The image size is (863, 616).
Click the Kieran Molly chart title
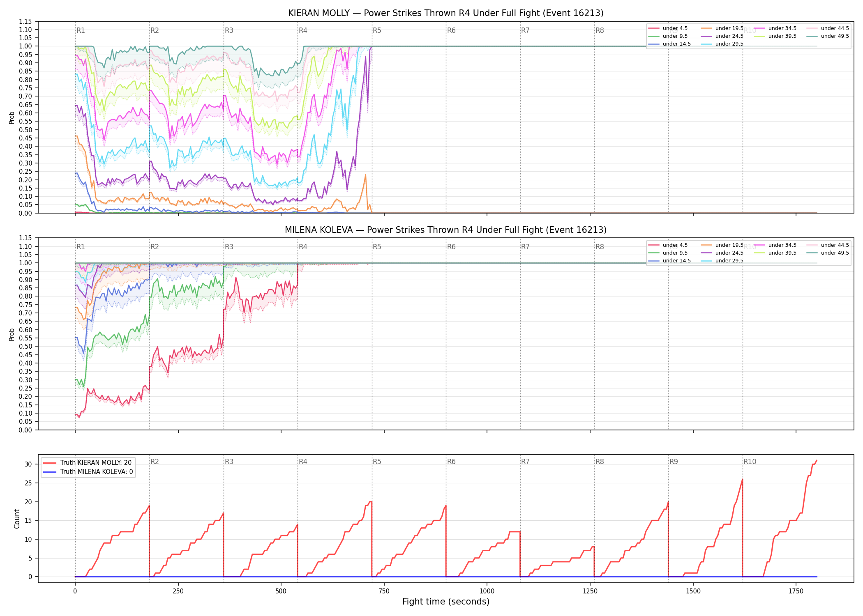point(445,13)
